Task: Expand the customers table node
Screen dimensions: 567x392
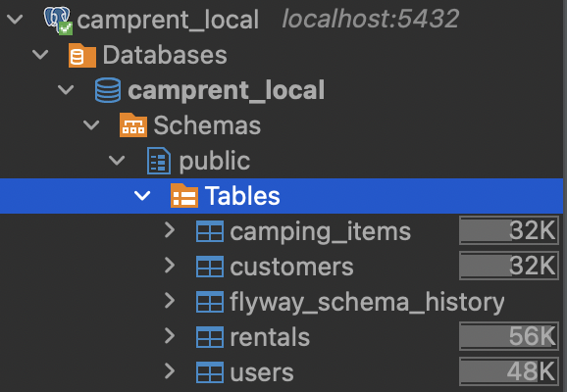Action: point(170,266)
